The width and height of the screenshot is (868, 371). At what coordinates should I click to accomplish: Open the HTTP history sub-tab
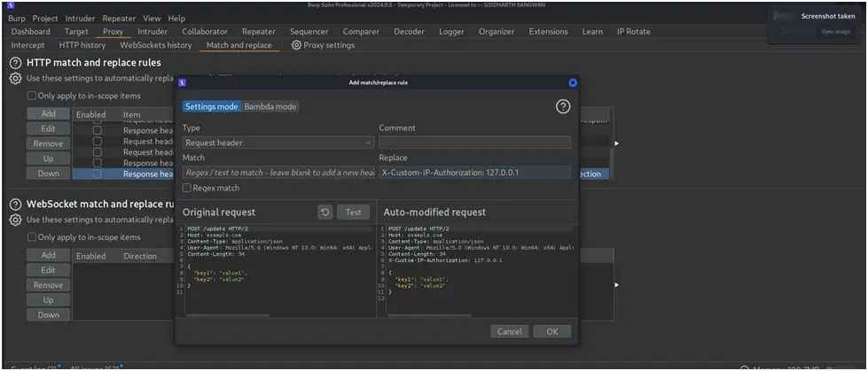(x=82, y=45)
